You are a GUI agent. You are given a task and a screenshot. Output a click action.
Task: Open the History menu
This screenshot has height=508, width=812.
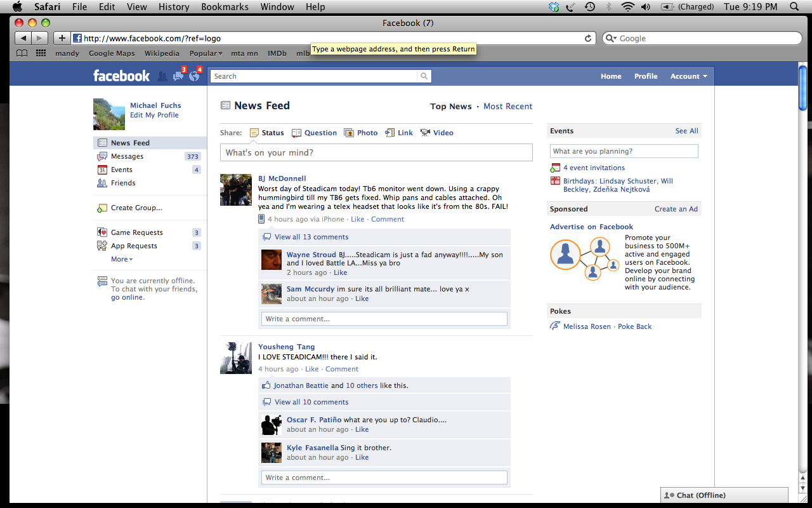(x=174, y=7)
